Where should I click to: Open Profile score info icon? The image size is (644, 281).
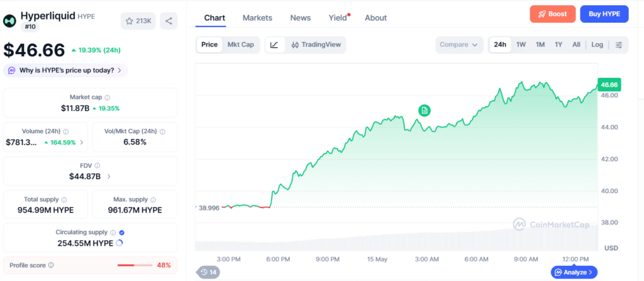pos(51,265)
